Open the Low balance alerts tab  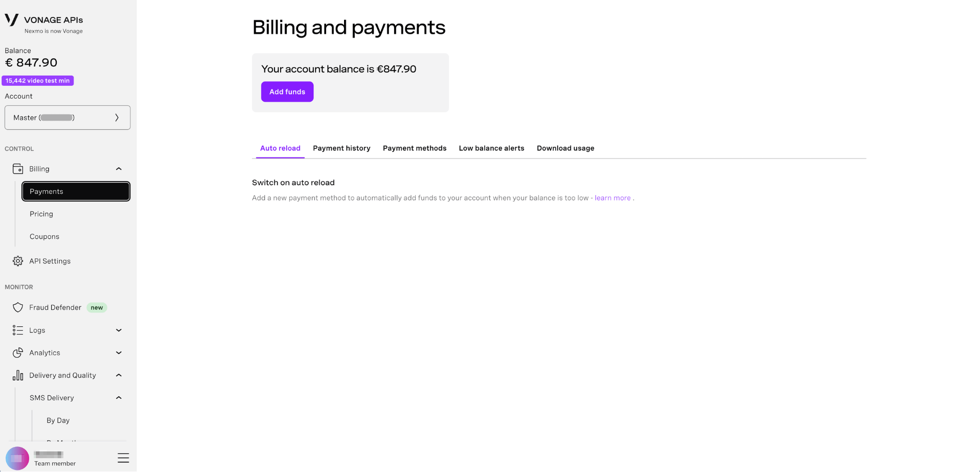tap(491, 148)
